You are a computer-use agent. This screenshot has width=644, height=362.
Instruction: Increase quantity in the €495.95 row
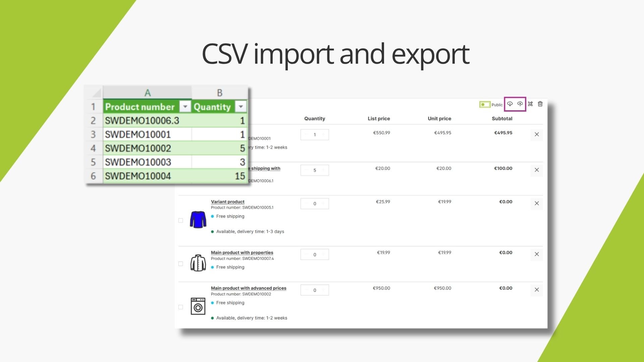tap(323, 135)
